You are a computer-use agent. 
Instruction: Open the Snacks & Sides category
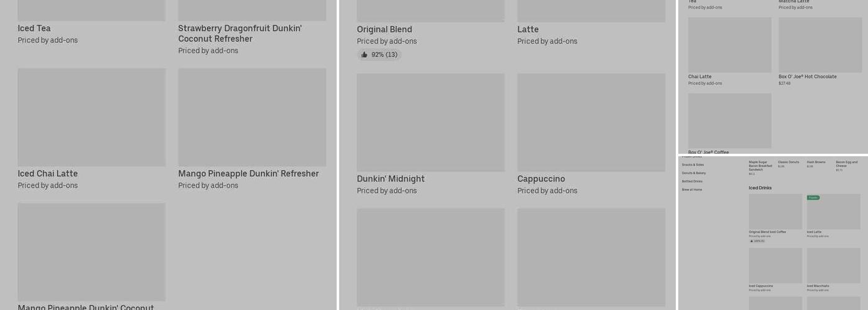coord(693,165)
